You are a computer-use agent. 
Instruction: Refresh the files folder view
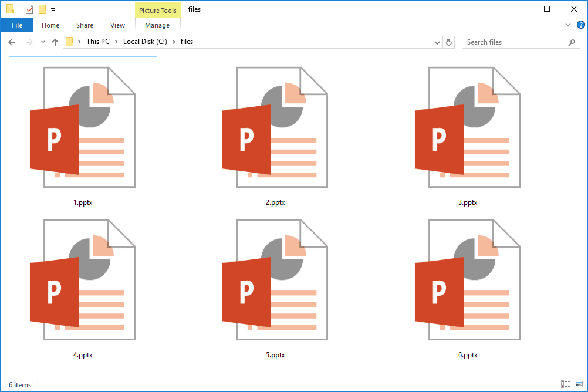(449, 42)
